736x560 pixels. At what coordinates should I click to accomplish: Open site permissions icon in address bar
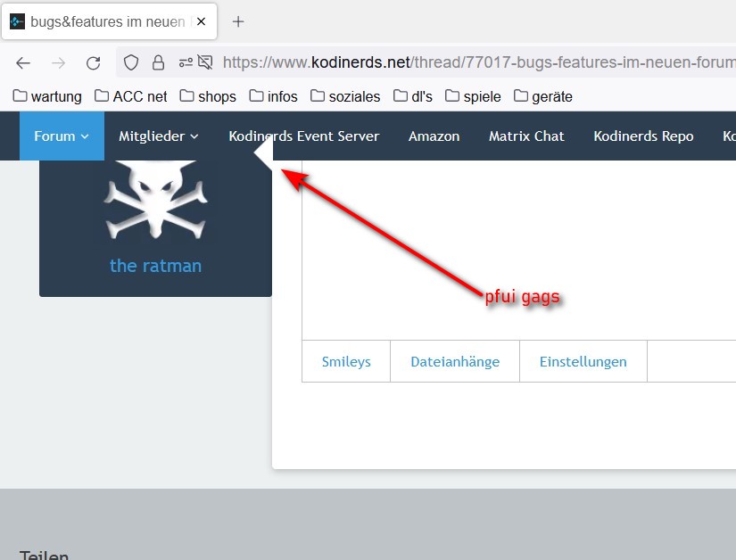(186, 62)
